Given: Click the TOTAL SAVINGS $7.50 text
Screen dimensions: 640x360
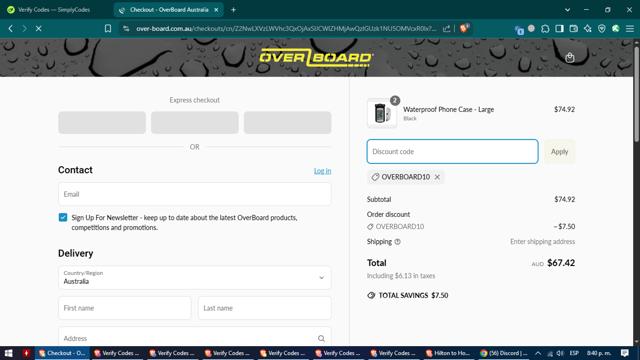Looking at the screenshot, I should [413, 296].
